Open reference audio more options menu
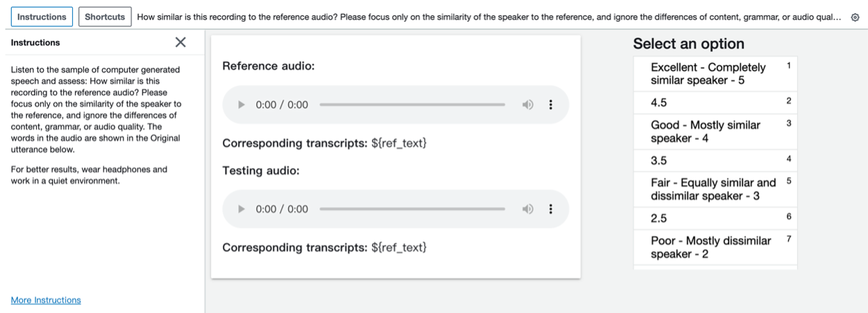 coord(551,105)
